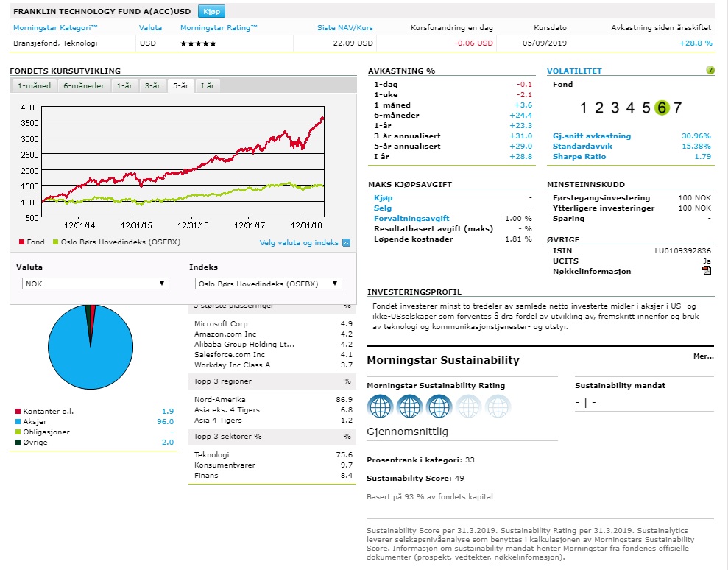Click the blue arrow icon beside Velg valuta og indeks

coord(346,242)
